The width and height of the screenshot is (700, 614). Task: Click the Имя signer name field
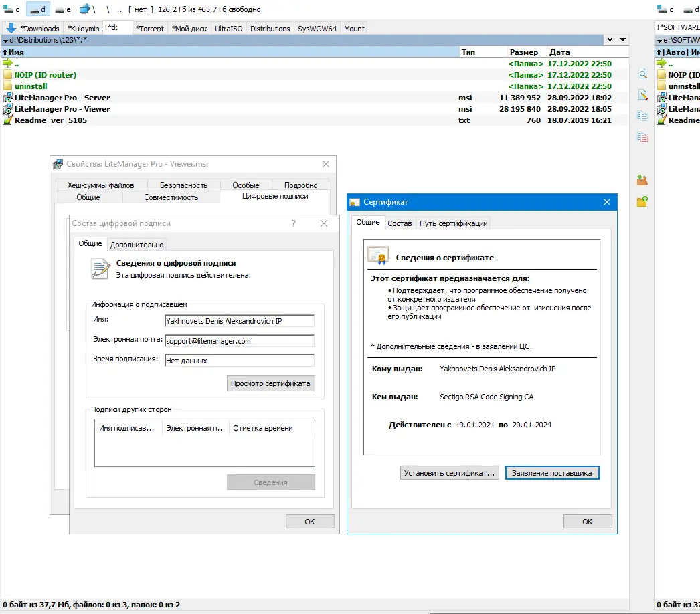tap(240, 321)
